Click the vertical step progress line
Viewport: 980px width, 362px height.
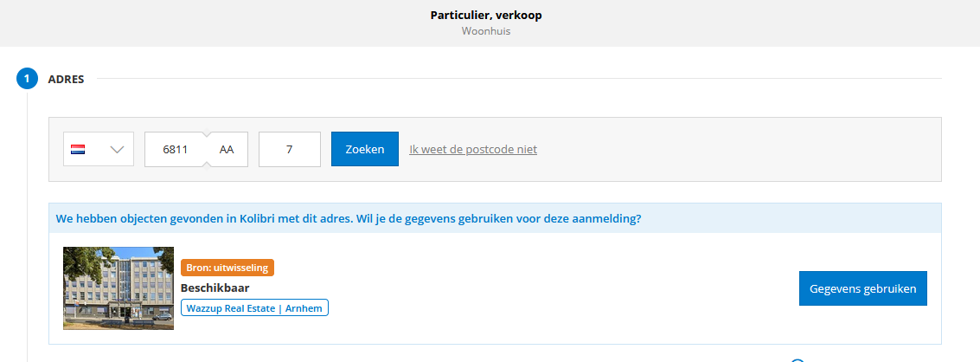(x=28, y=225)
